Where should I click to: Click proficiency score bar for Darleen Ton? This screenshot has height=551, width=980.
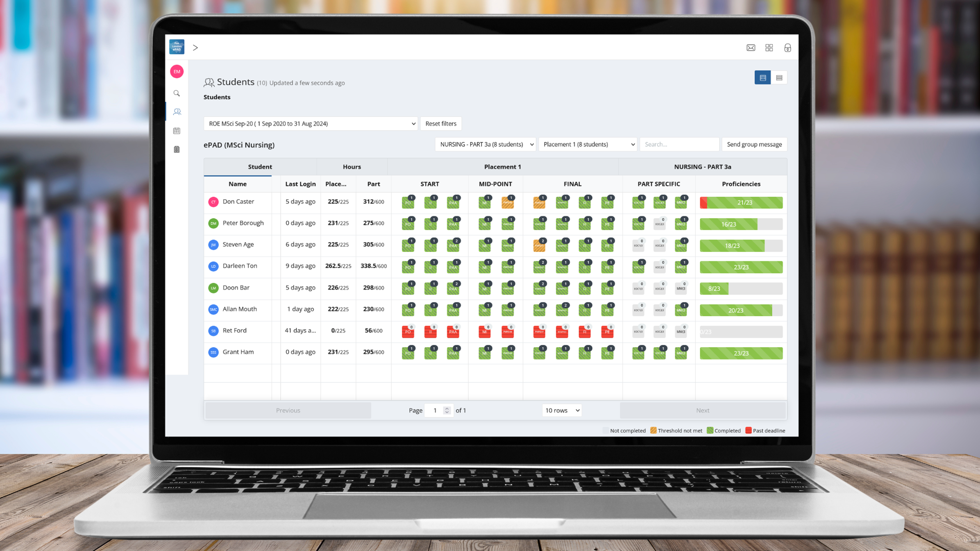(740, 266)
